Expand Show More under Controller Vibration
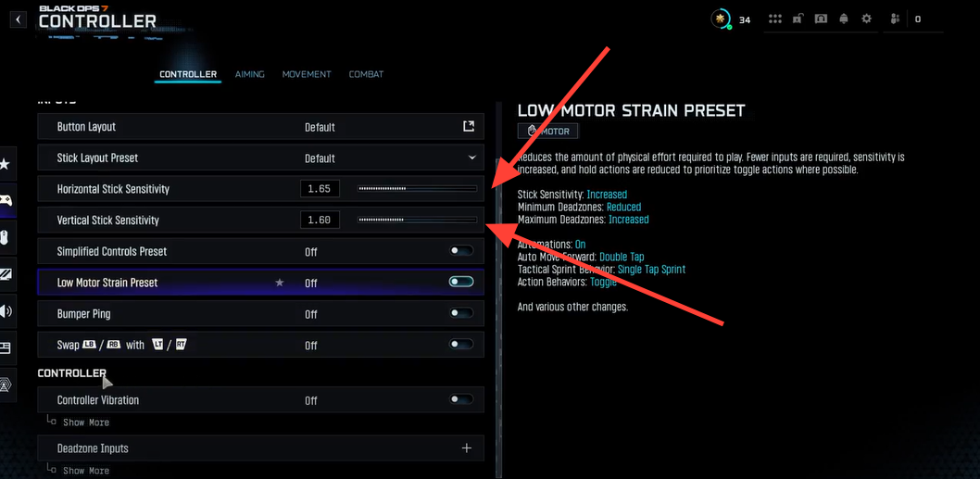980x479 pixels. [x=85, y=422]
